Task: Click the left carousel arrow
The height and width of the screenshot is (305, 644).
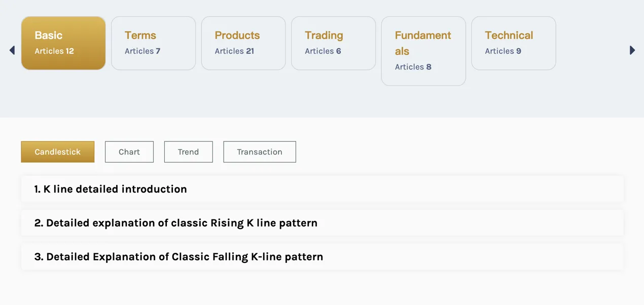Action: click(12, 50)
